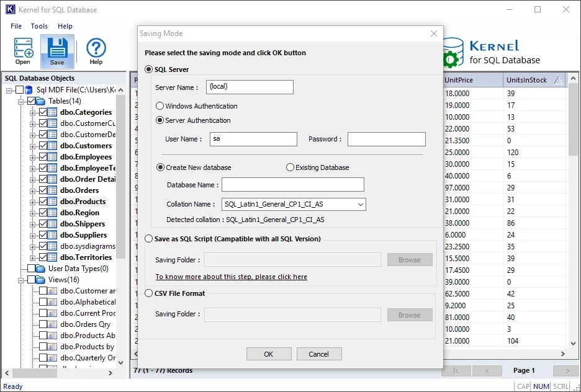Click the dbo.Shippers table icon
The height and width of the screenshot is (392, 581).
pos(52,223)
